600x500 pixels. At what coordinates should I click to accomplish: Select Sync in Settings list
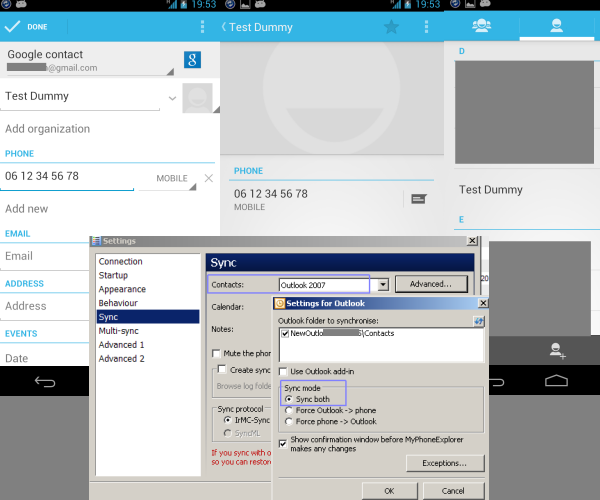[x=148, y=317]
